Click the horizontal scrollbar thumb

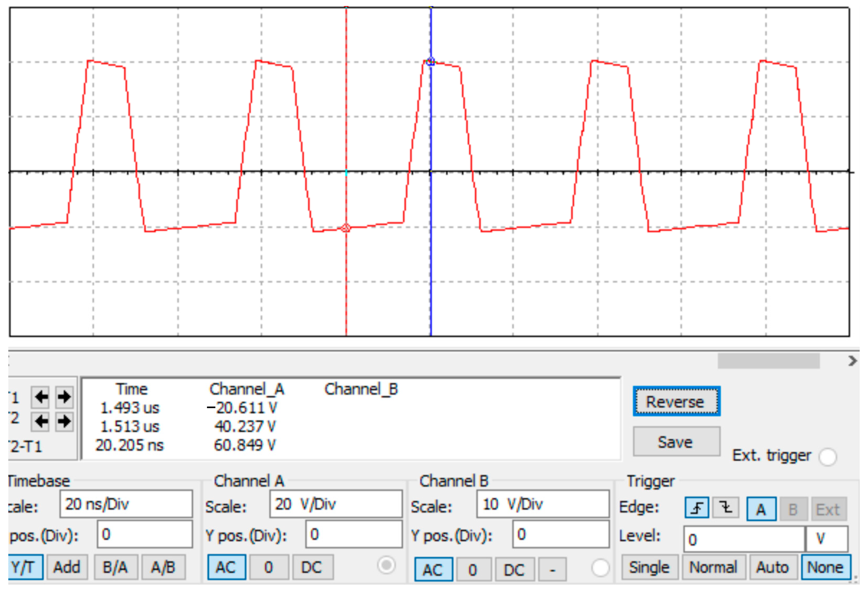pyautogui.click(x=768, y=361)
